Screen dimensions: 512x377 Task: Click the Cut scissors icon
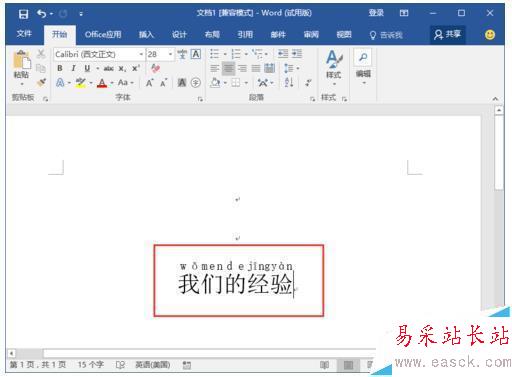coord(41,54)
